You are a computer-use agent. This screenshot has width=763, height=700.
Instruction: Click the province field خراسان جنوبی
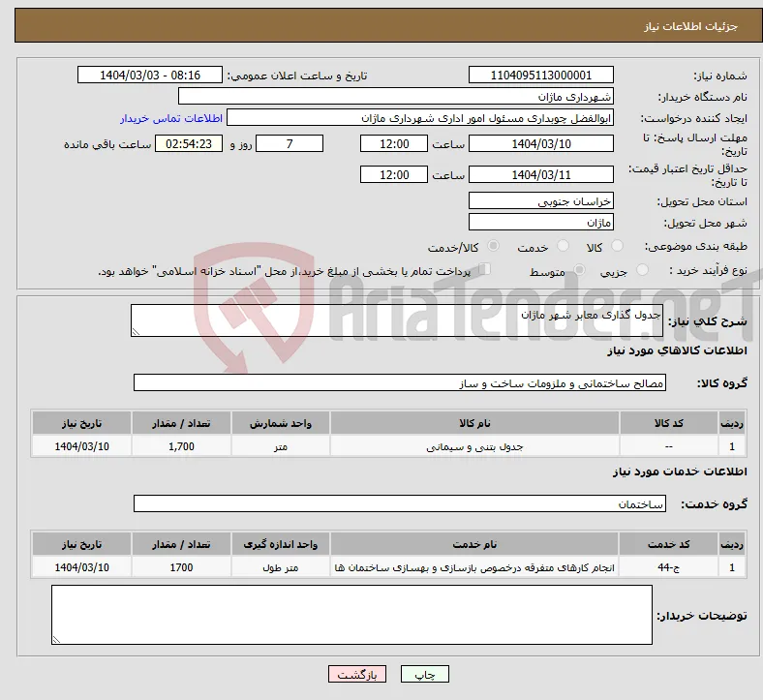coord(541,201)
